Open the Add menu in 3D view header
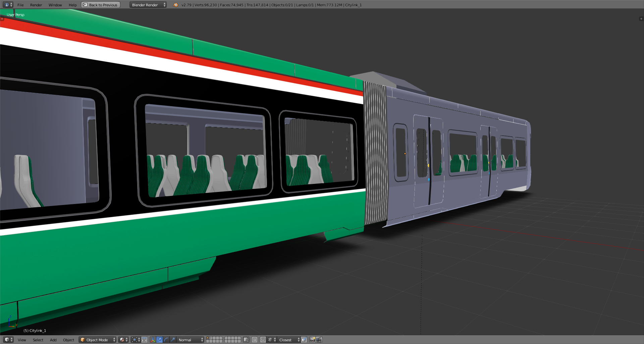Image resolution: width=644 pixels, height=344 pixels. click(x=53, y=340)
